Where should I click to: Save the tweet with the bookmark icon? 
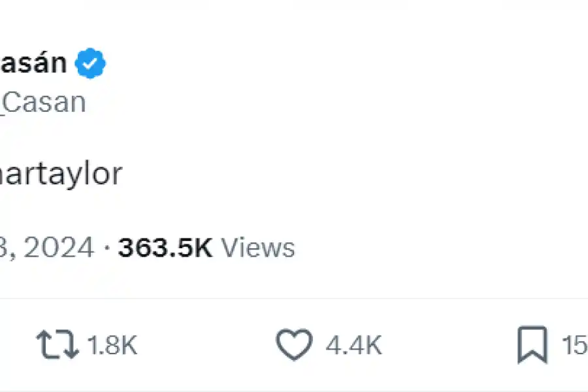click(532, 346)
